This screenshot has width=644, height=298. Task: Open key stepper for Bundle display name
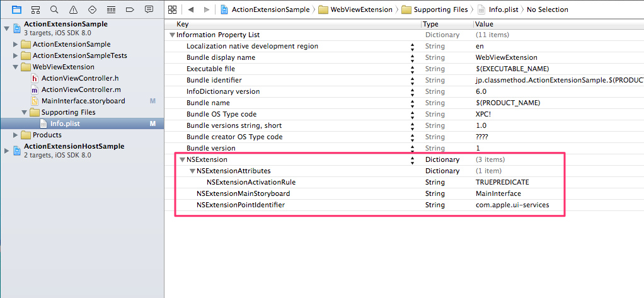point(412,58)
